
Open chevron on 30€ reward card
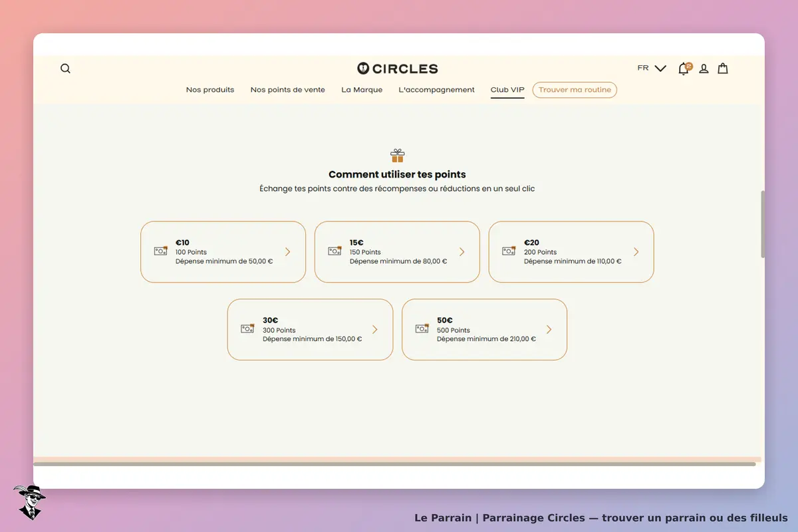375,330
